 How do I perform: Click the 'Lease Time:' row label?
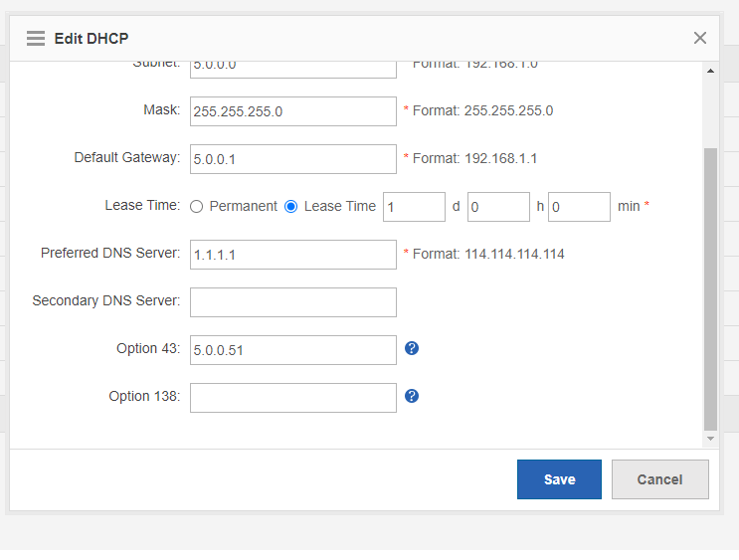click(142, 206)
